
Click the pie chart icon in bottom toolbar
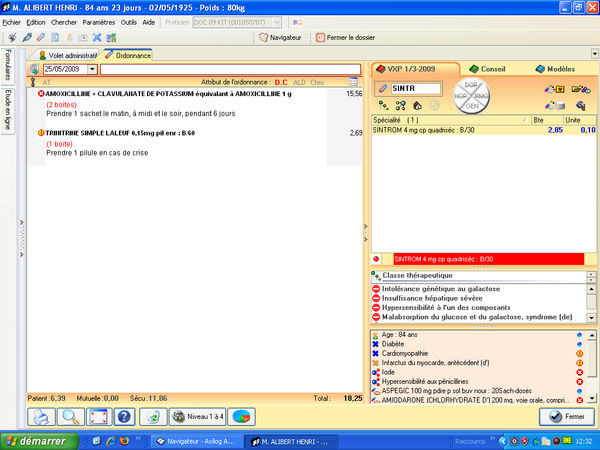(x=243, y=416)
